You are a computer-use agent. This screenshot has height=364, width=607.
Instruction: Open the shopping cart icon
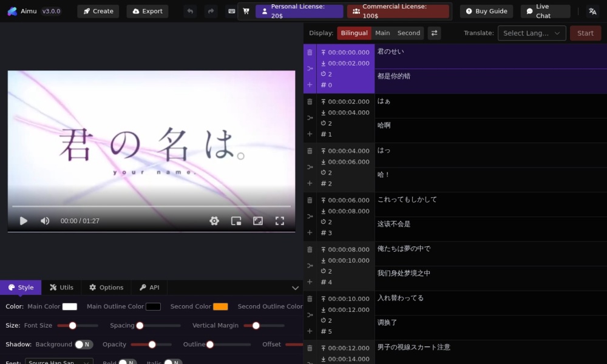[x=245, y=11]
